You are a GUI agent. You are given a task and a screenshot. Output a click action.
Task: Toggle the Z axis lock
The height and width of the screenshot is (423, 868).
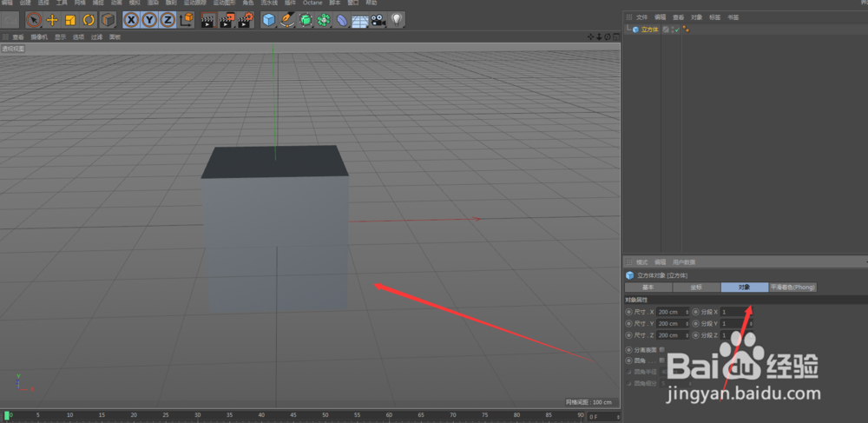point(168,21)
